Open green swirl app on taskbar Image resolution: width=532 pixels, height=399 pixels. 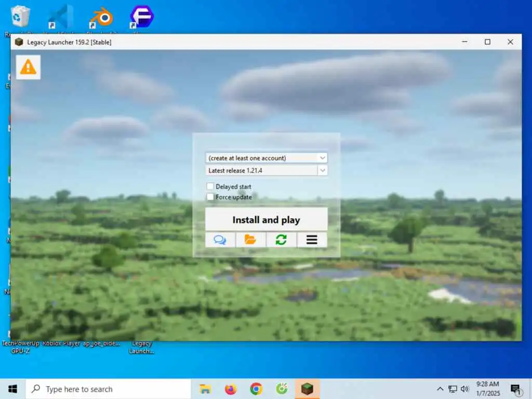pyautogui.click(x=282, y=389)
